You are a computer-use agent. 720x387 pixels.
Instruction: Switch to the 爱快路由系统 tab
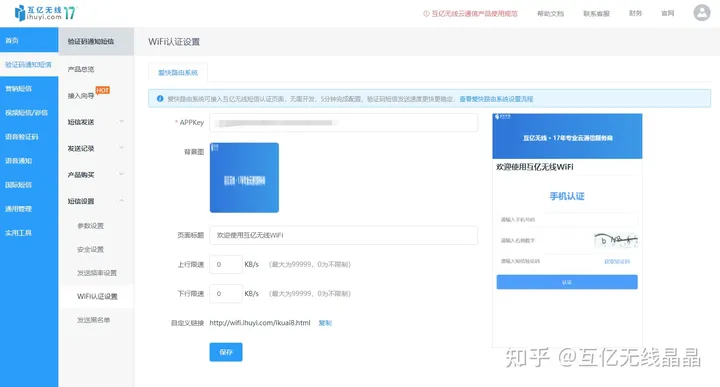[x=178, y=73]
